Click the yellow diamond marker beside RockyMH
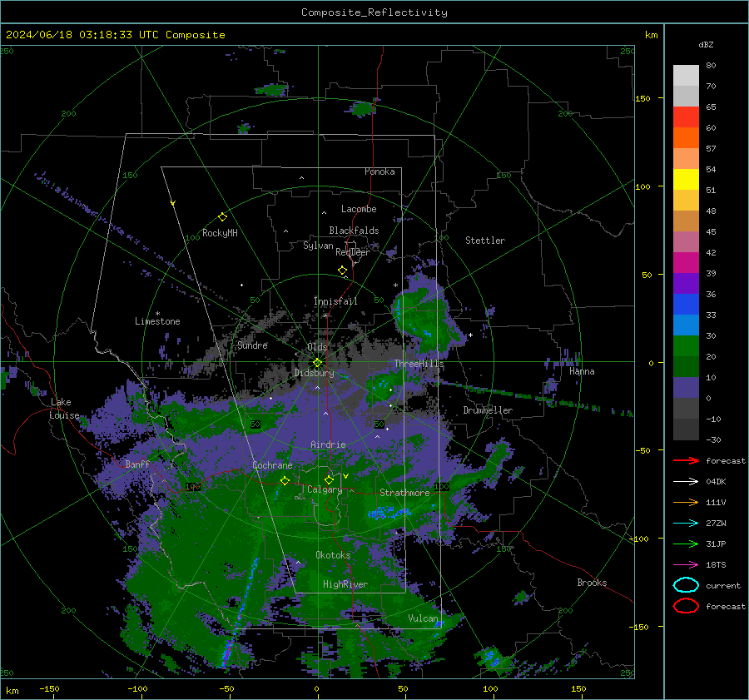Viewport: 749px width, 700px height. tap(222, 217)
